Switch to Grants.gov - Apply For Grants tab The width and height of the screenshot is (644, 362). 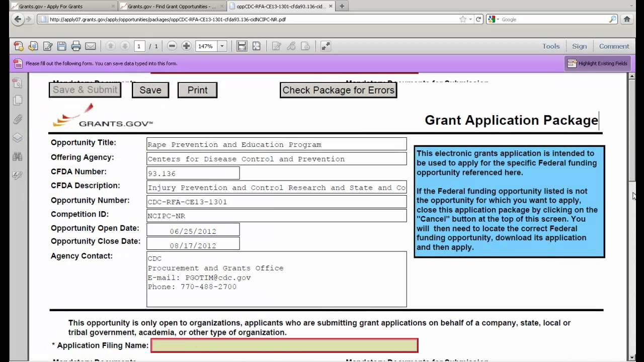pos(62,7)
